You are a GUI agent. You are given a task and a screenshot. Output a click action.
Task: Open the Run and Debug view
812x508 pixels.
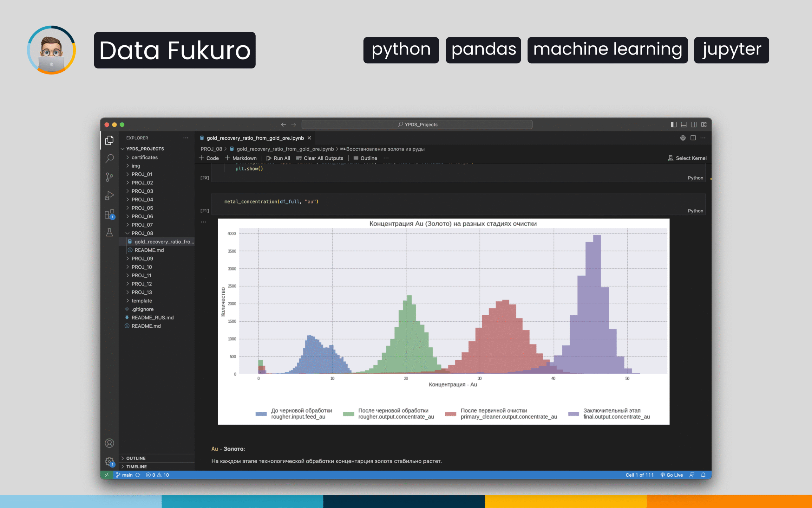pos(109,195)
